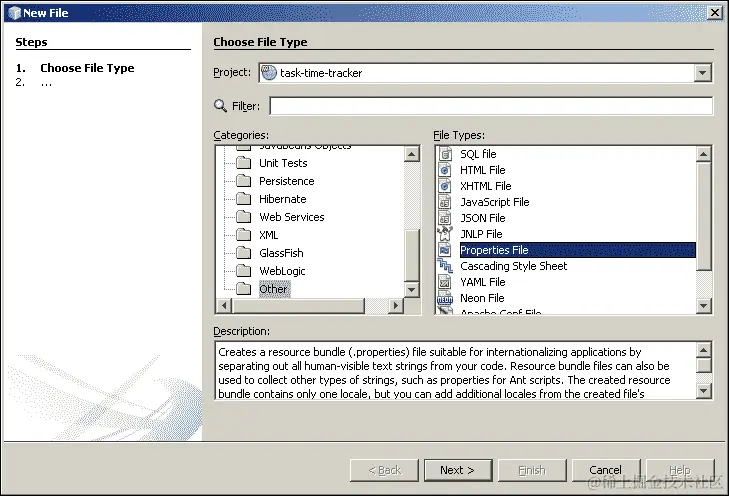The image size is (729, 496).
Task: Click the Cancel button
Action: [605, 470]
